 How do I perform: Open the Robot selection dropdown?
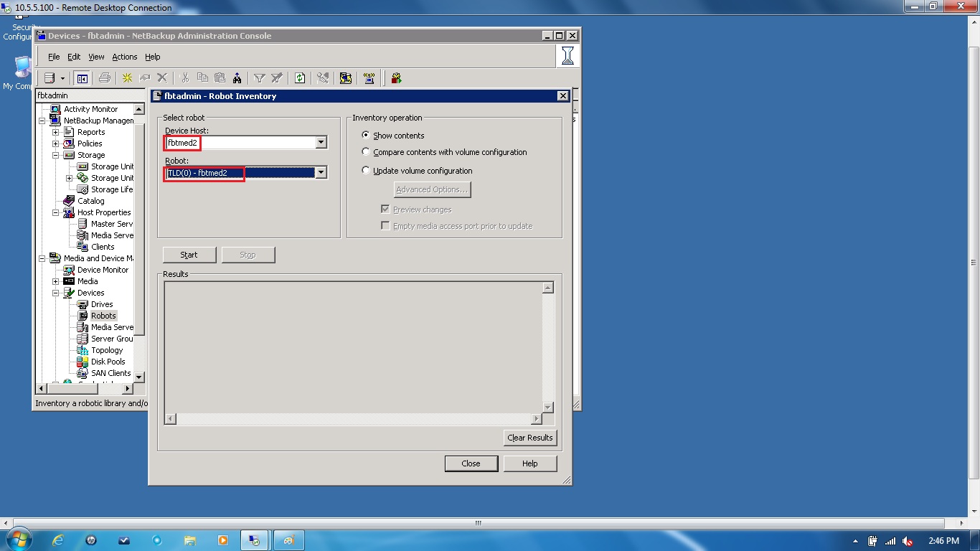point(321,173)
